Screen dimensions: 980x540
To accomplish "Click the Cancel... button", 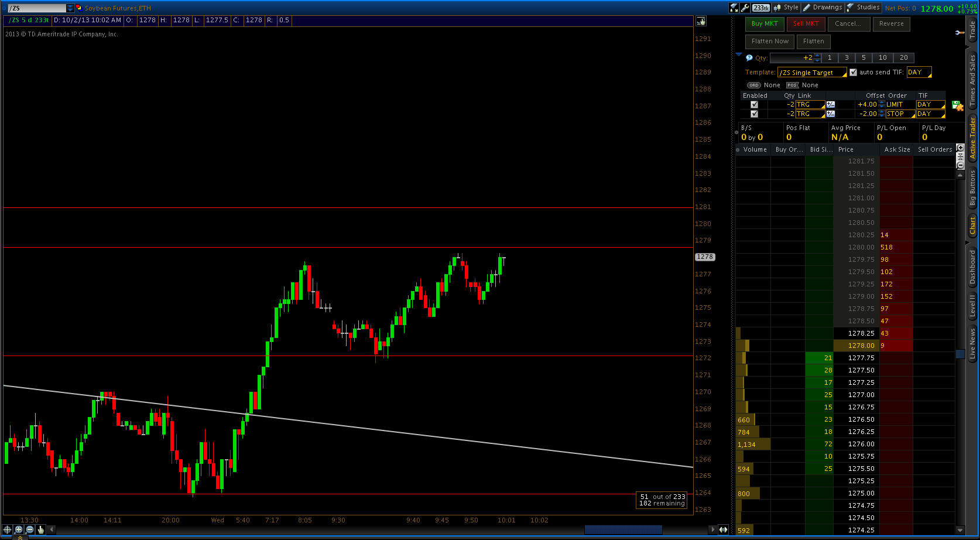I will (848, 24).
